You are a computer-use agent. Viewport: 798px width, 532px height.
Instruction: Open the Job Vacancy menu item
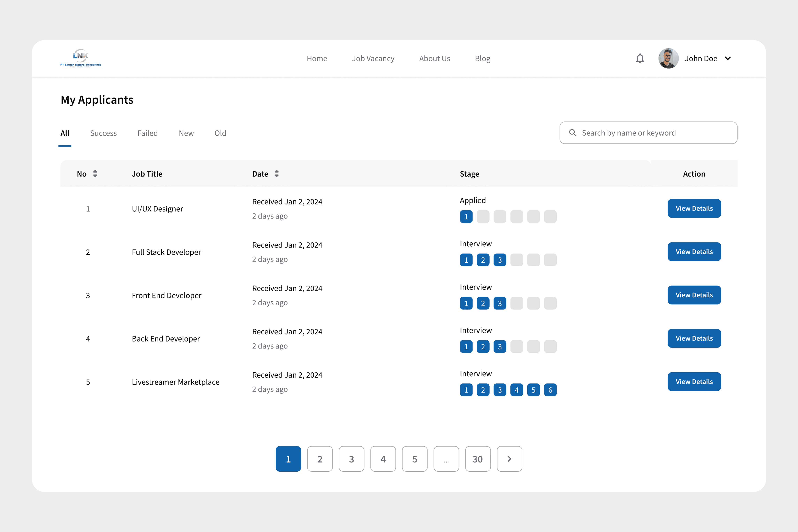coord(373,58)
